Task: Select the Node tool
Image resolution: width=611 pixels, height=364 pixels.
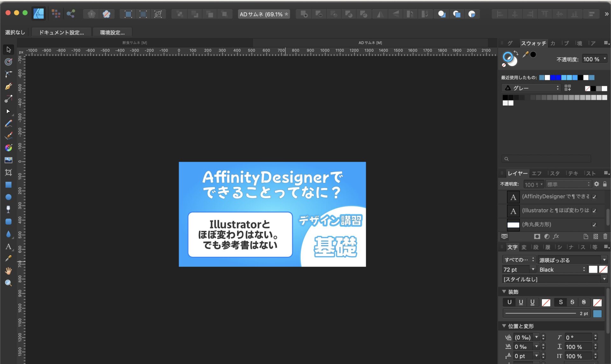Action: (9, 111)
